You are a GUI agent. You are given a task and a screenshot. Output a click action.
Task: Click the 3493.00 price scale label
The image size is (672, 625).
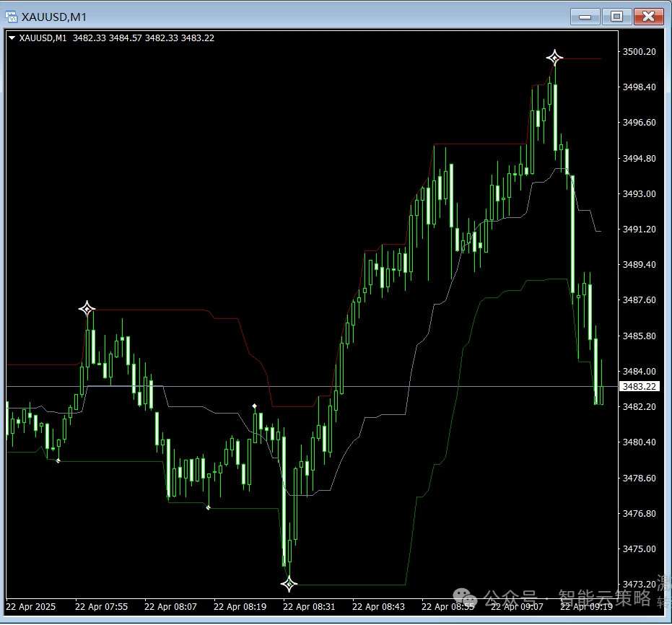coord(639,193)
